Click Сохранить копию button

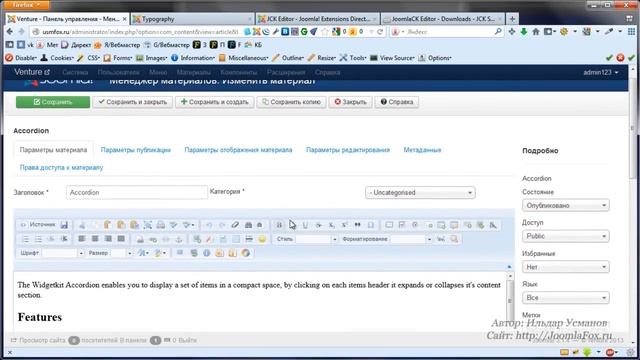pos(291,102)
